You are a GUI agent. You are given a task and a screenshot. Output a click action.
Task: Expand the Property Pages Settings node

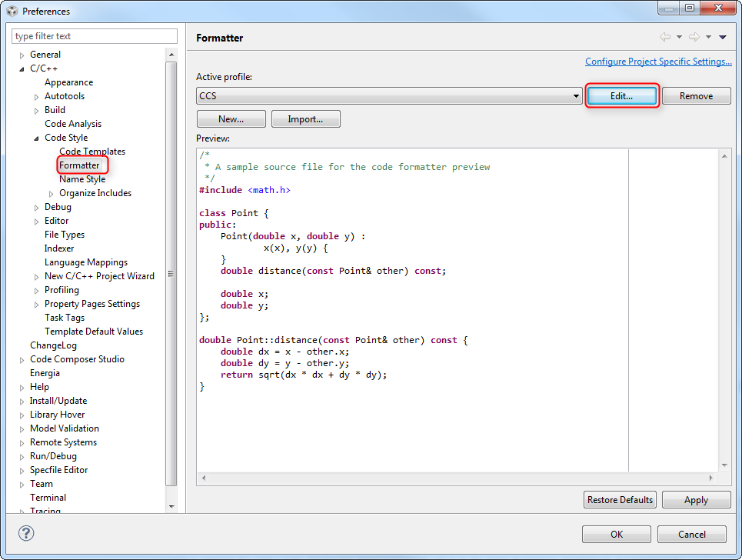click(x=36, y=305)
